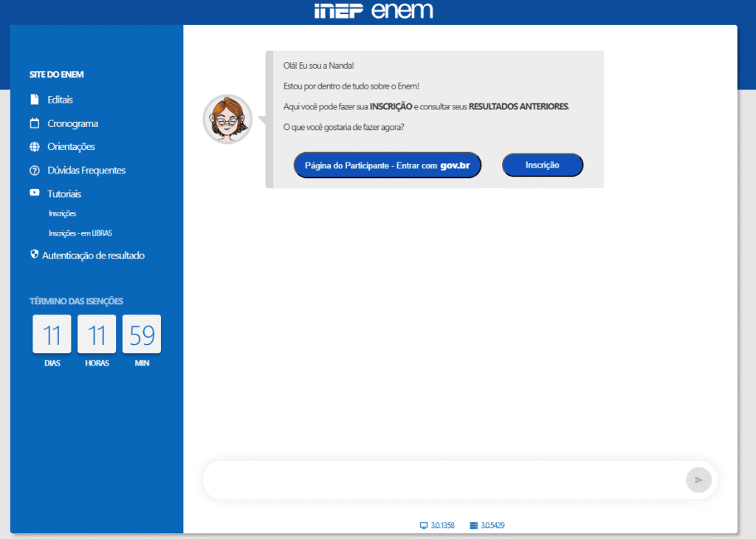Click the document icon beside Editais
The height and width of the screenshot is (539, 756).
34,100
